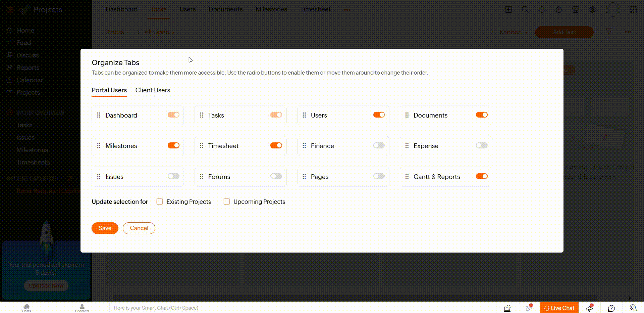Check the Existing Projects checkbox

click(x=160, y=202)
